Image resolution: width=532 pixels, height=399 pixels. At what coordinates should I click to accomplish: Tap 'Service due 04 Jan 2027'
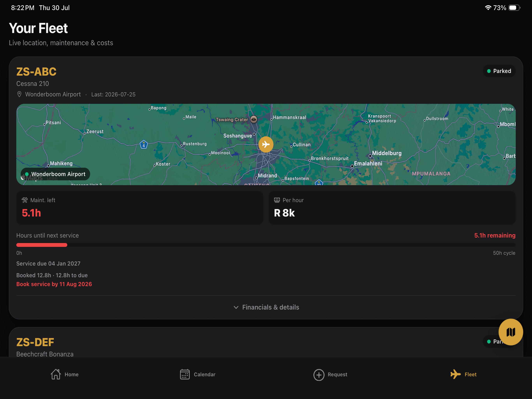click(48, 264)
